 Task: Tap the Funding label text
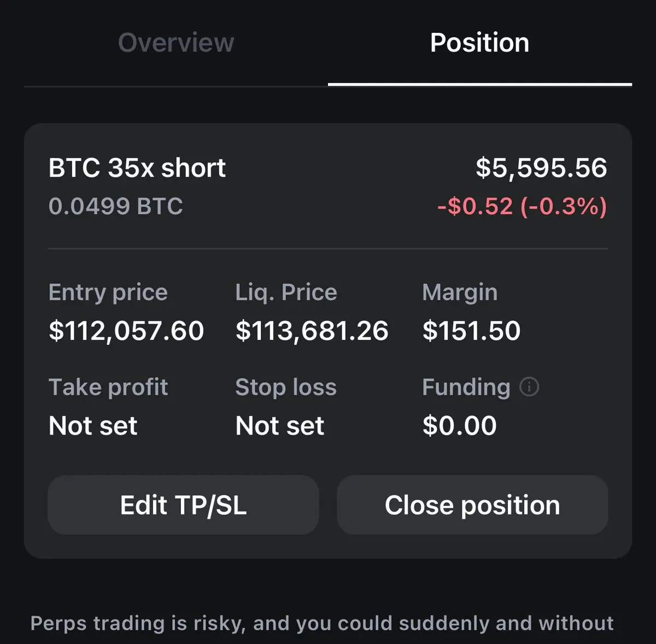click(x=466, y=387)
